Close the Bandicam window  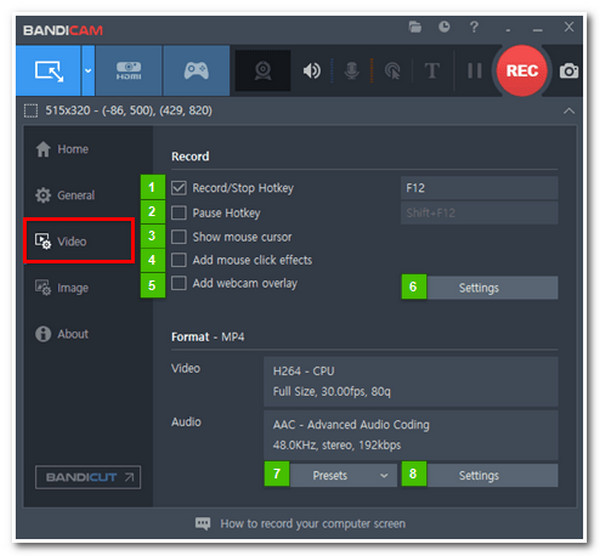[569, 27]
